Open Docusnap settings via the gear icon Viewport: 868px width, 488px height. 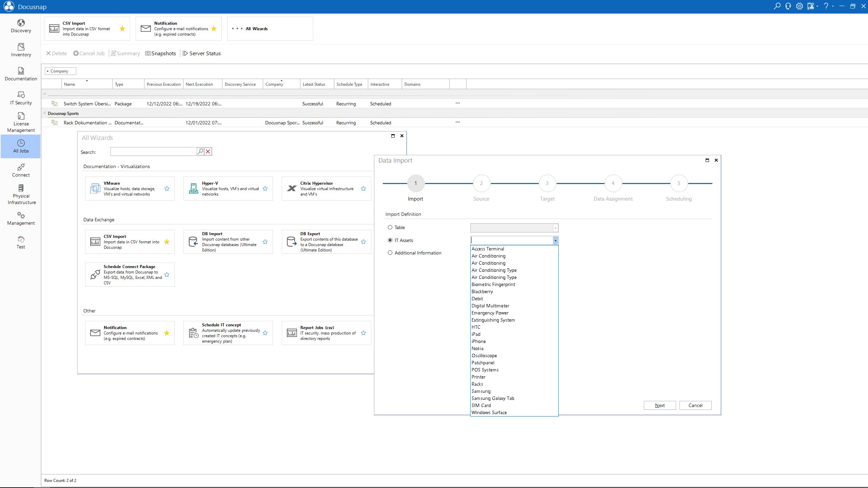tap(799, 6)
